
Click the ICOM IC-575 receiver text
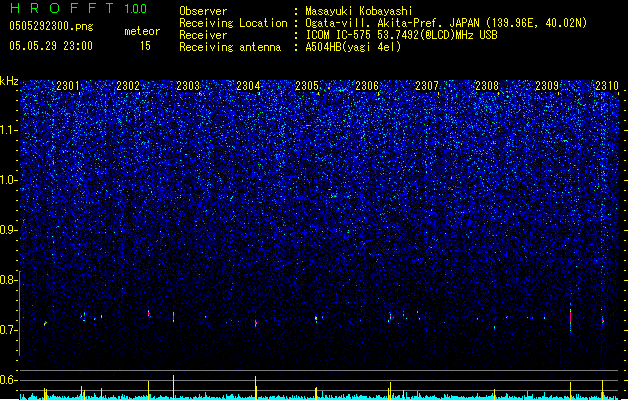click(401, 35)
